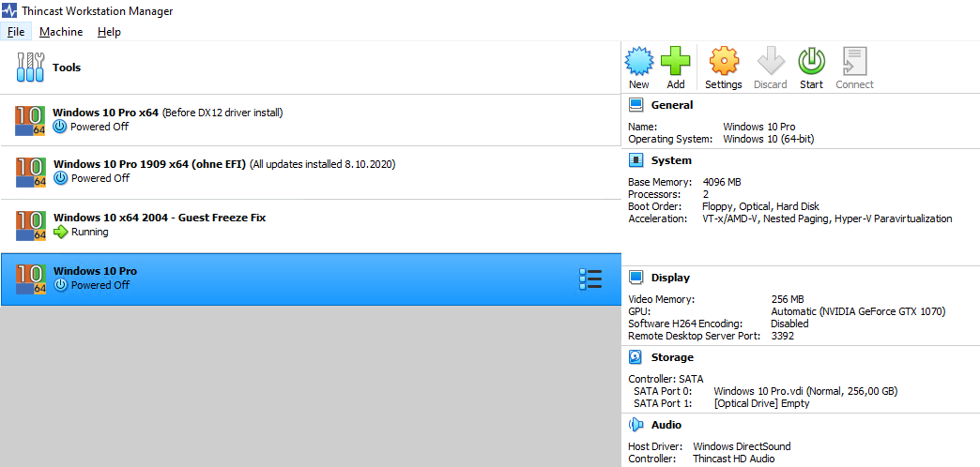Click the New machine starburst icon
980x467 pixels.
click(x=638, y=61)
